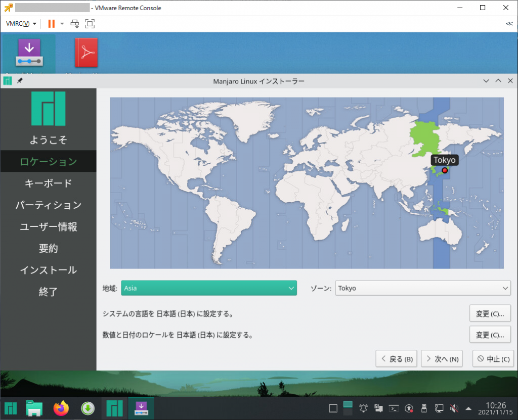Screen dimensions: 518x420
Task: Launch Firefox from the taskbar
Action: (x=61, y=408)
